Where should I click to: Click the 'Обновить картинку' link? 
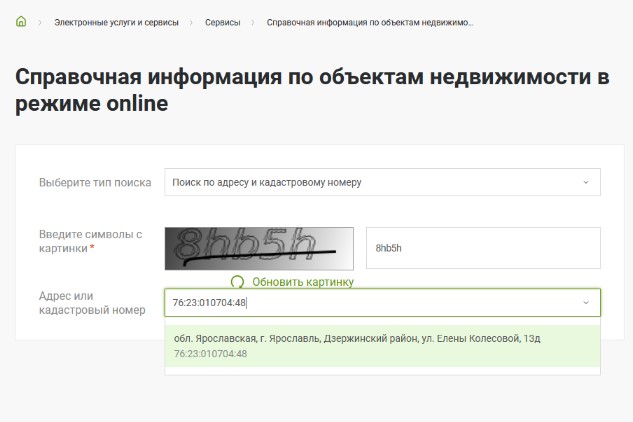(303, 281)
